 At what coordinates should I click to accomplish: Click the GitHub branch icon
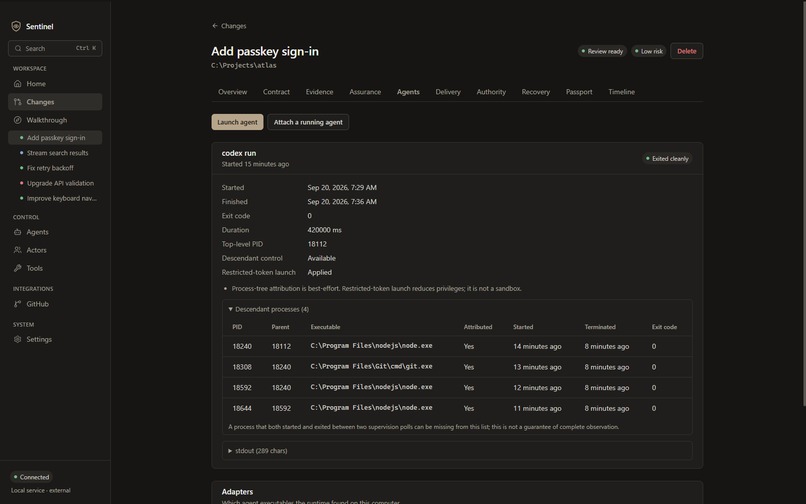tap(17, 304)
